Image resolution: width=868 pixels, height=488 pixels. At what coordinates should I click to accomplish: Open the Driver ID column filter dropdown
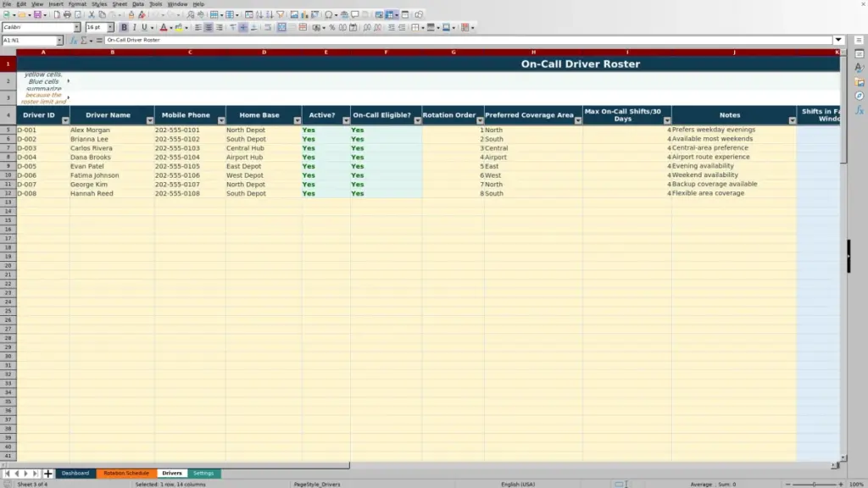[65, 120]
